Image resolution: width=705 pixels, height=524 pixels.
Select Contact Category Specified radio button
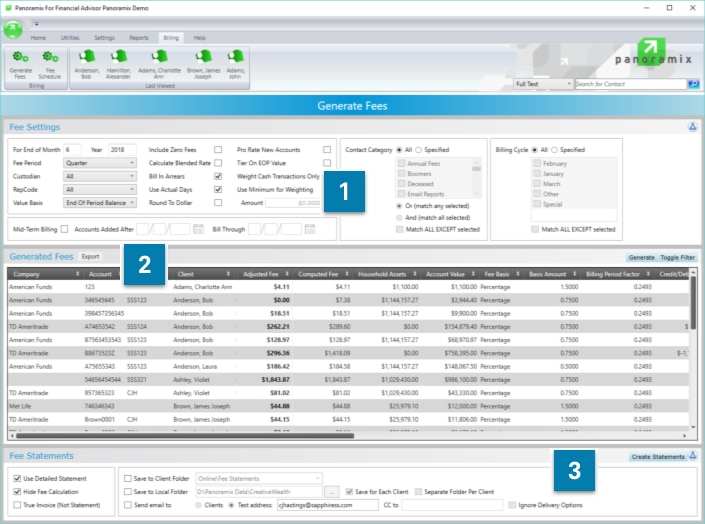pyautogui.click(x=419, y=150)
